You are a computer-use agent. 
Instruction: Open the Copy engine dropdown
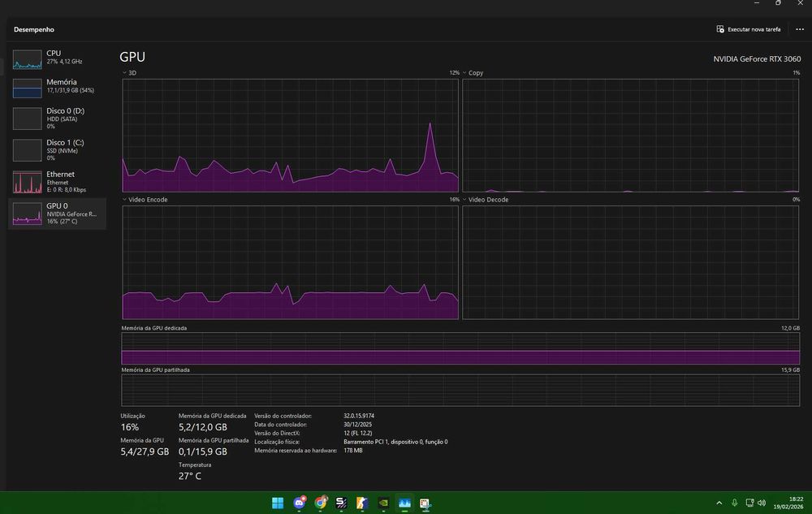[473, 73]
